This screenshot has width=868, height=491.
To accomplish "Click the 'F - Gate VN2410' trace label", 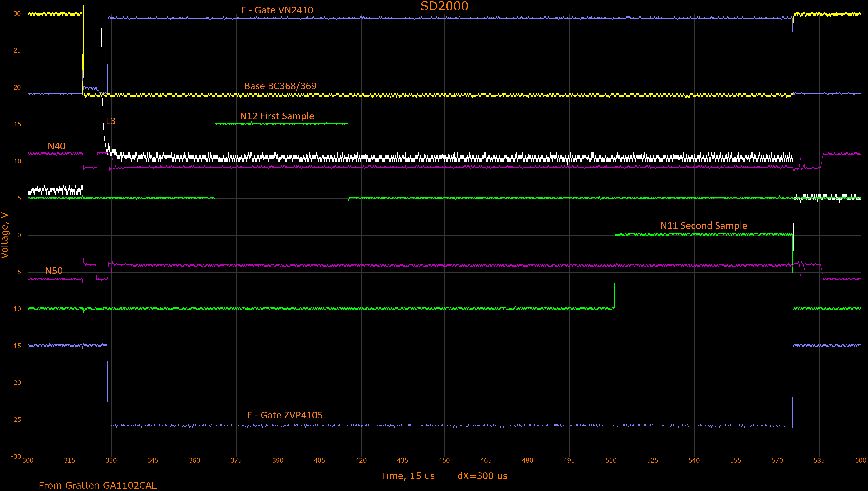I will click(277, 10).
